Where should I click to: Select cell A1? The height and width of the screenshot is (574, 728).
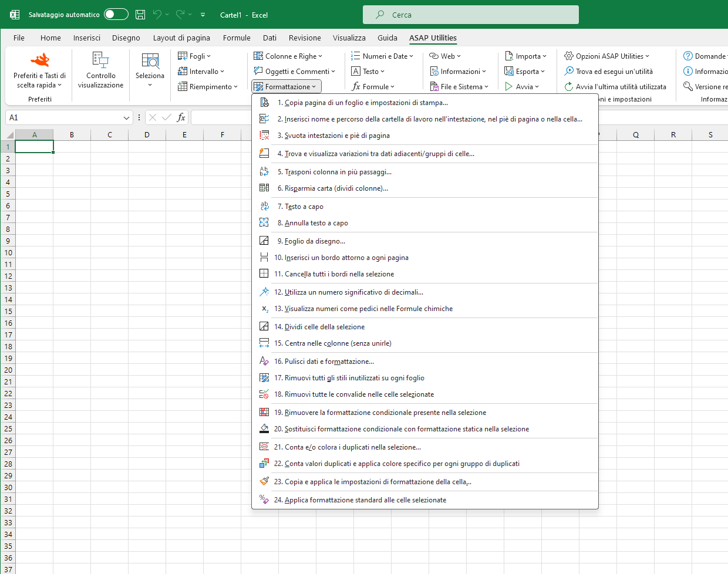click(35, 147)
